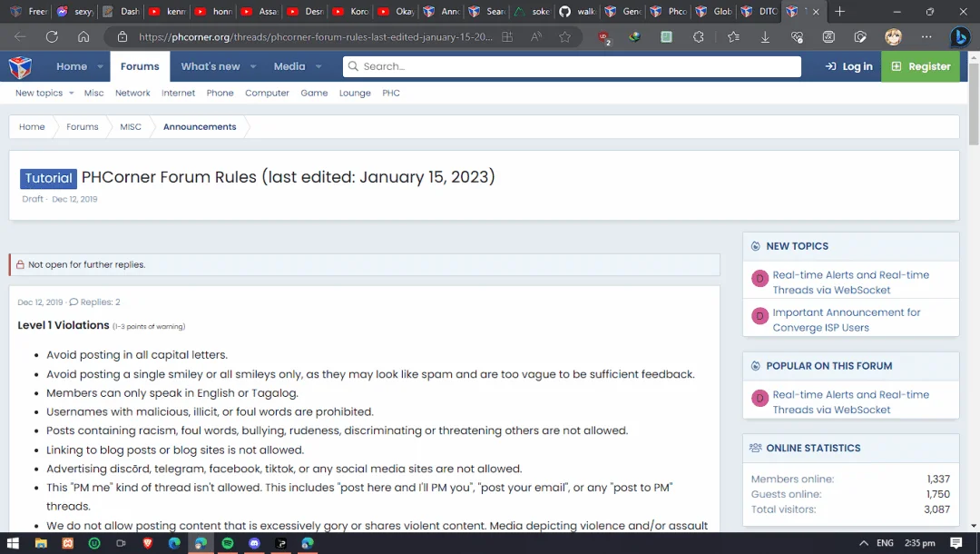Open Real-time Alerts thread under New Topics
The height and width of the screenshot is (554, 980).
point(850,282)
